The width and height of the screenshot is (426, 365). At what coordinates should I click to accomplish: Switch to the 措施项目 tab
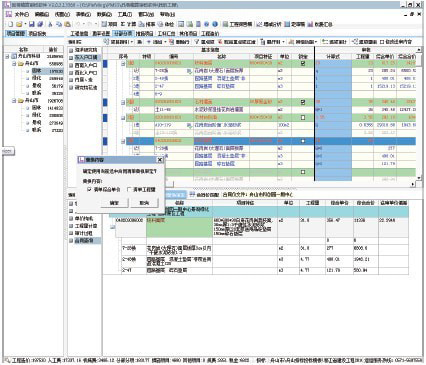(x=144, y=33)
